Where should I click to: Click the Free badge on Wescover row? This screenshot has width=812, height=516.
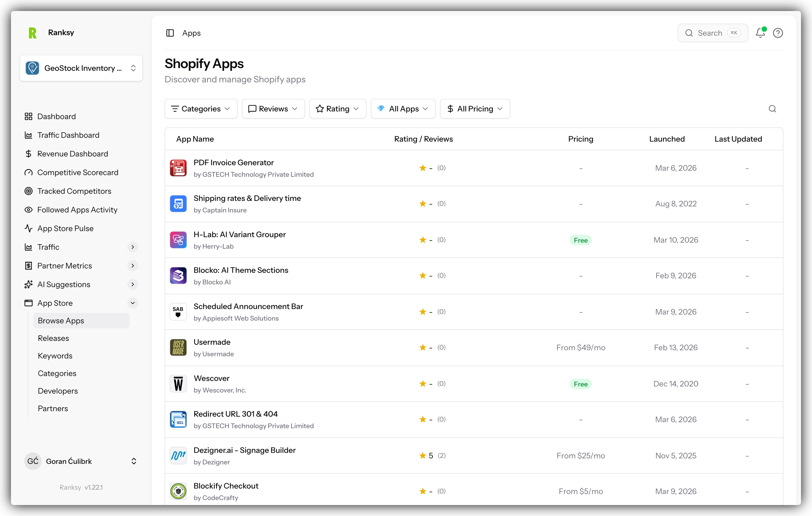click(x=581, y=384)
